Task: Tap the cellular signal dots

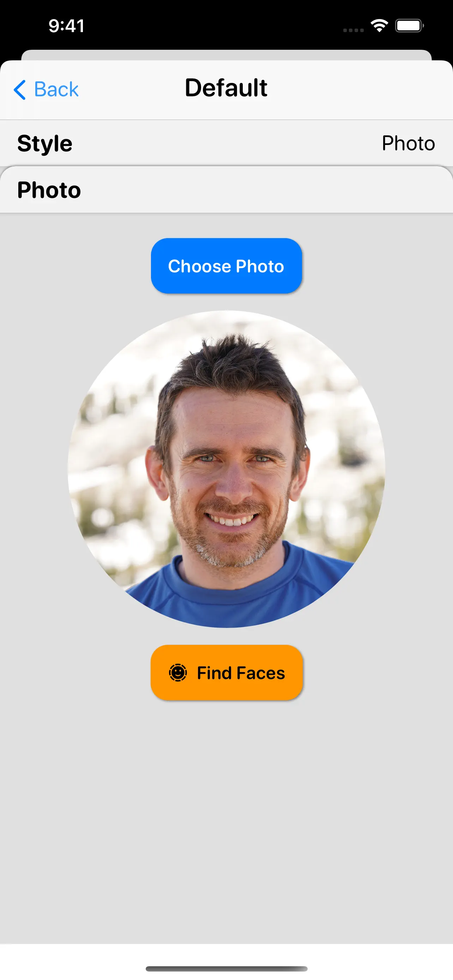Action: 354,30
